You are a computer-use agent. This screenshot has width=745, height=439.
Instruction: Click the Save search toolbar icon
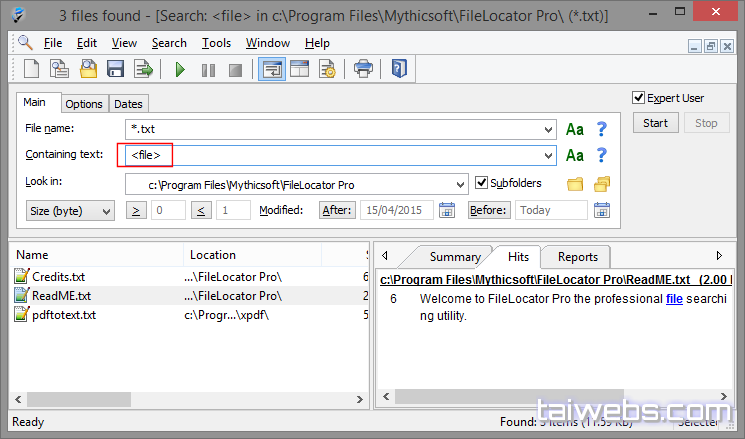(x=115, y=69)
